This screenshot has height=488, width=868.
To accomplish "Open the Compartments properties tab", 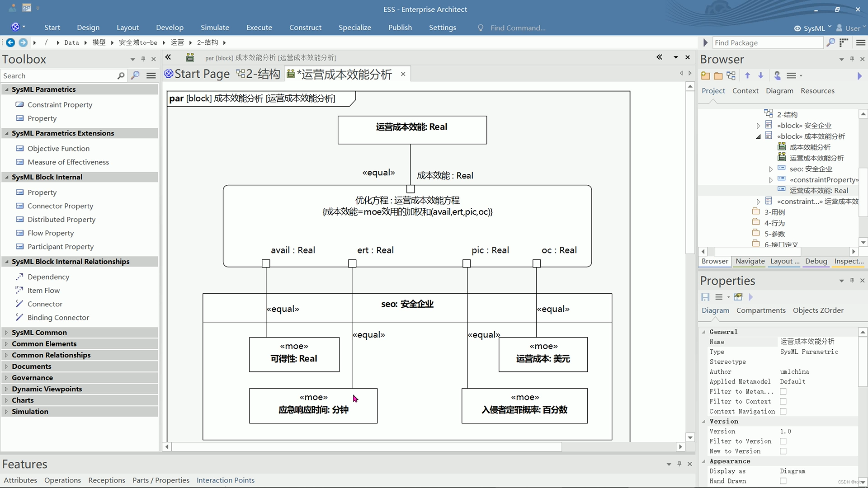I will point(761,310).
